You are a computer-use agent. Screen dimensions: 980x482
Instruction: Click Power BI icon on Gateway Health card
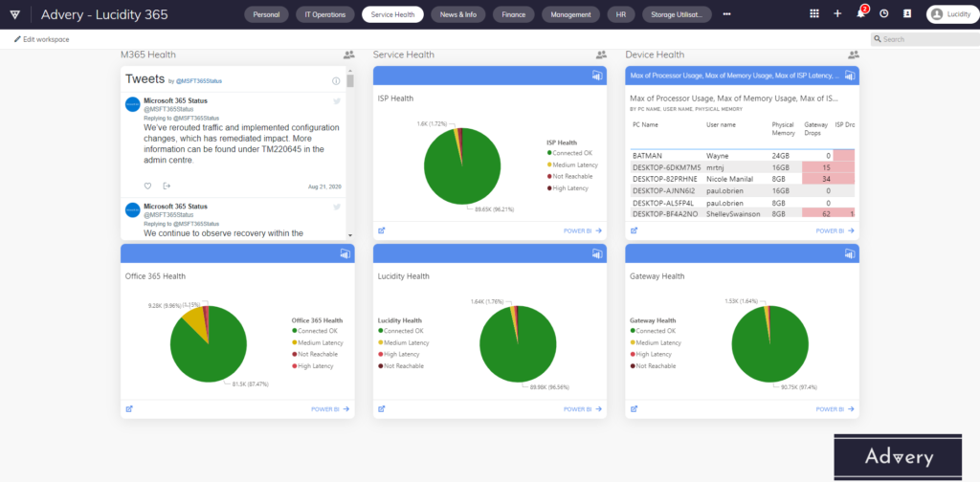(850, 253)
